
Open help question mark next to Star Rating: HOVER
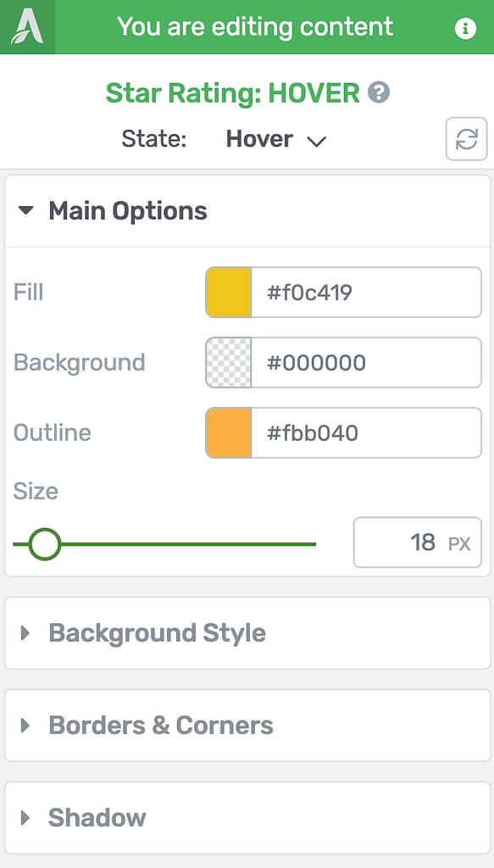coord(380,92)
